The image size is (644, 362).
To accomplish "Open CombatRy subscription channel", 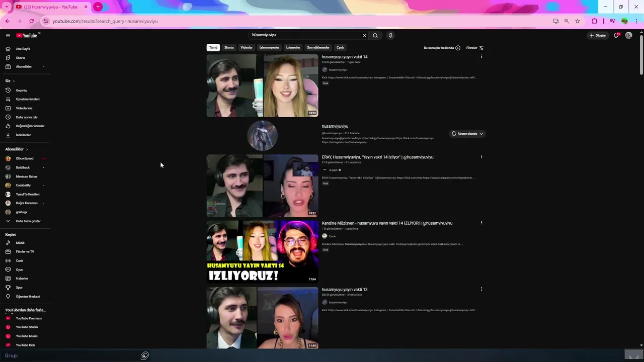I will point(25,185).
